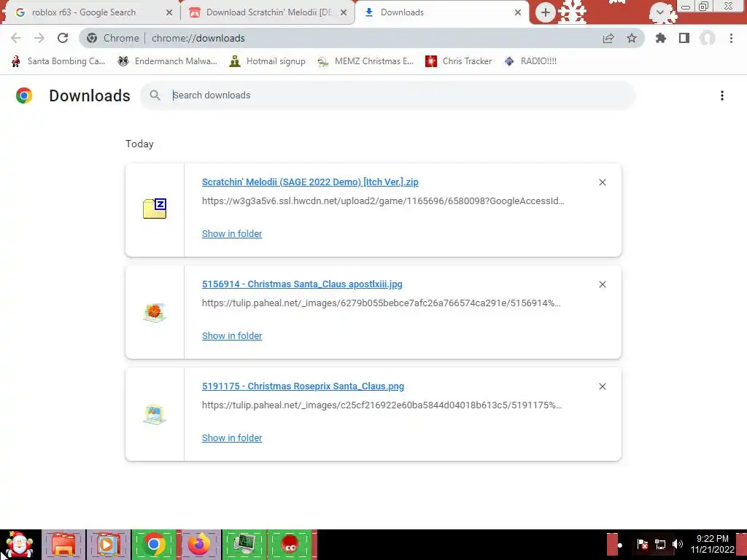The image size is (747, 560).
Task: Open the Chris Tracker bookmark
Action: click(x=458, y=61)
